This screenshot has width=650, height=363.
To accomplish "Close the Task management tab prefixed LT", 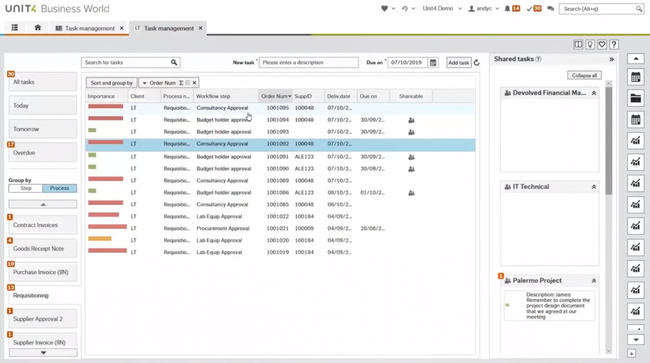I will click(200, 28).
